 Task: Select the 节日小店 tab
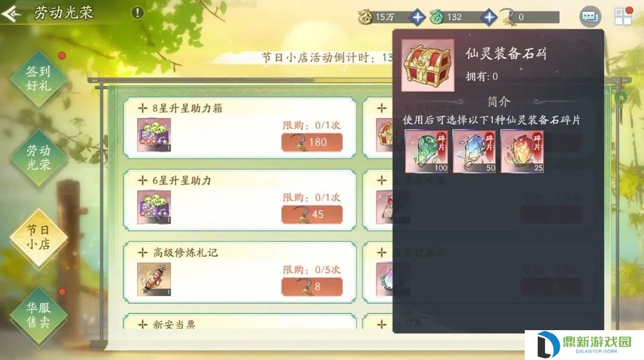coord(39,237)
